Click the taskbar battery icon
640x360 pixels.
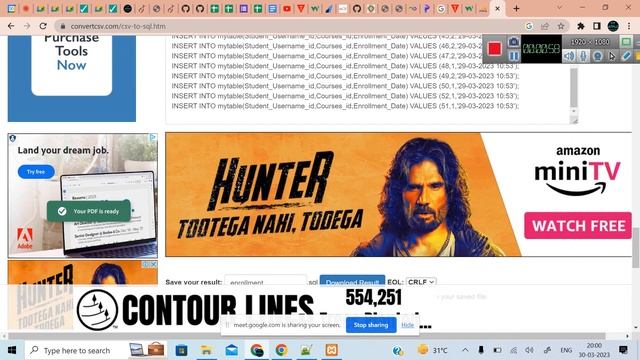(497, 350)
